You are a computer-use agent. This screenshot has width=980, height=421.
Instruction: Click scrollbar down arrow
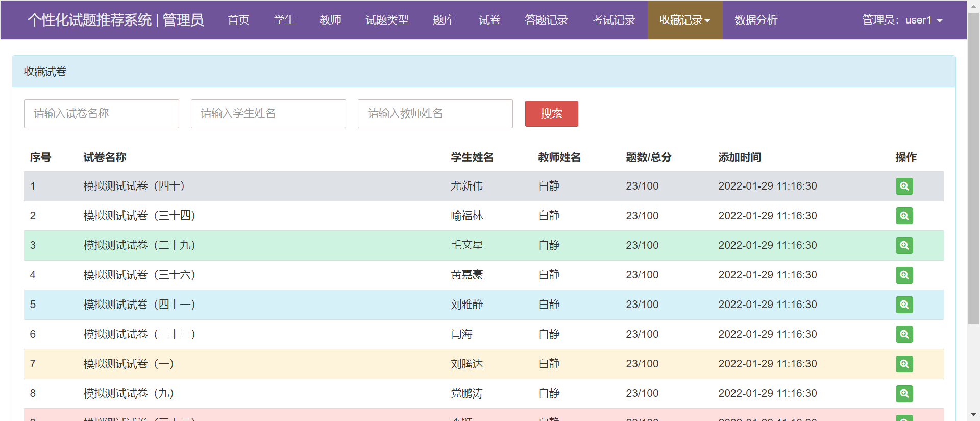(x=973, y=415)
